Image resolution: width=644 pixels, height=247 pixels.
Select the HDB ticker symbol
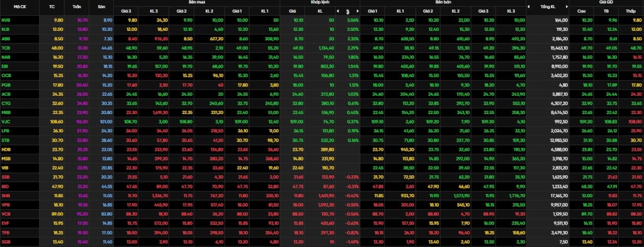pos(6,149)
